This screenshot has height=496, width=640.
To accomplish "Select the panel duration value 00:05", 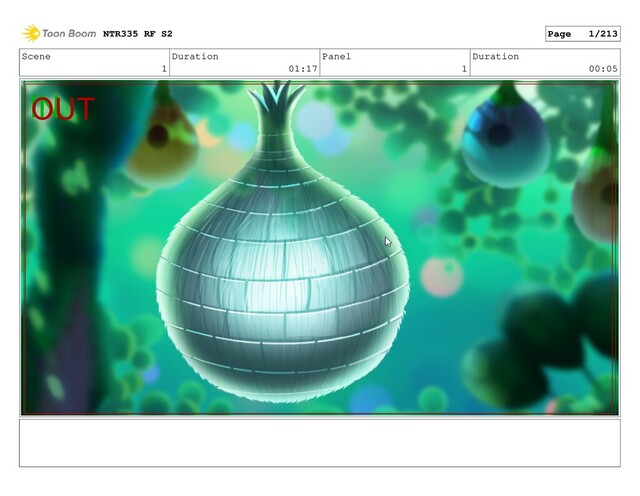I will (x=603, y=69).
